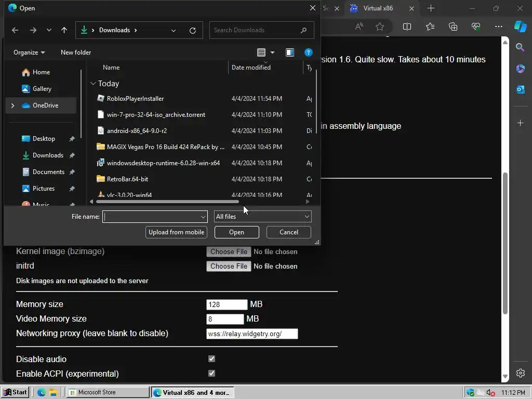
Task: Select Gallery in navigation pane
Action: 42,88
